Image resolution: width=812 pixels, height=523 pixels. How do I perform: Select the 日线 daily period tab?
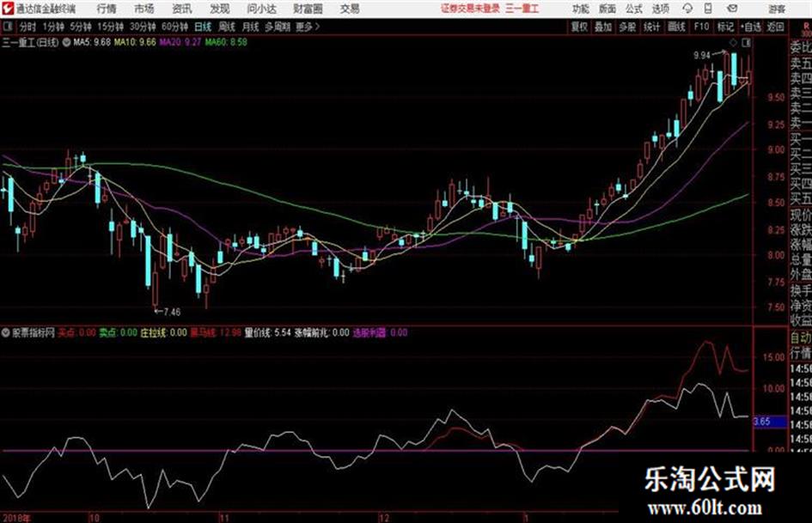click(203, 27)
